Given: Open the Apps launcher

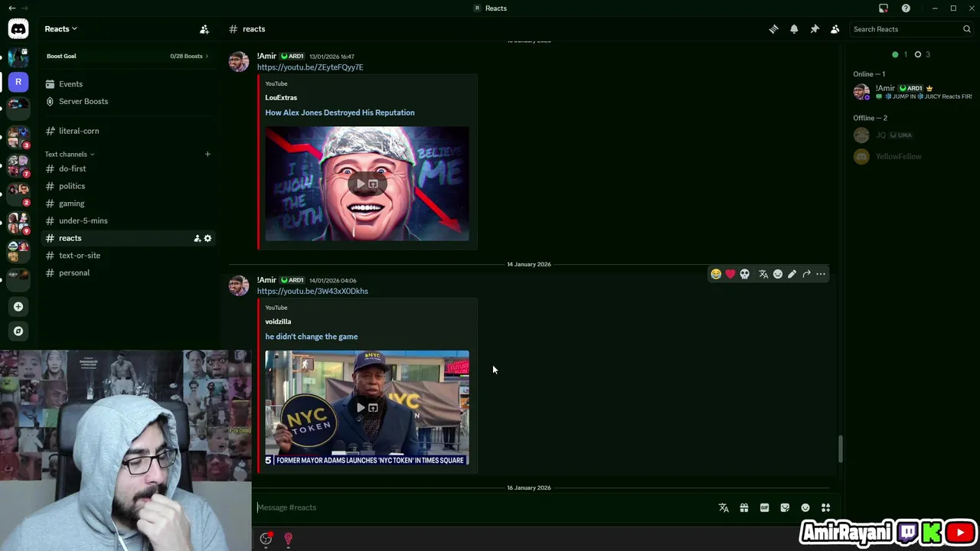Looking at the screenshot, I should (825, 507).
